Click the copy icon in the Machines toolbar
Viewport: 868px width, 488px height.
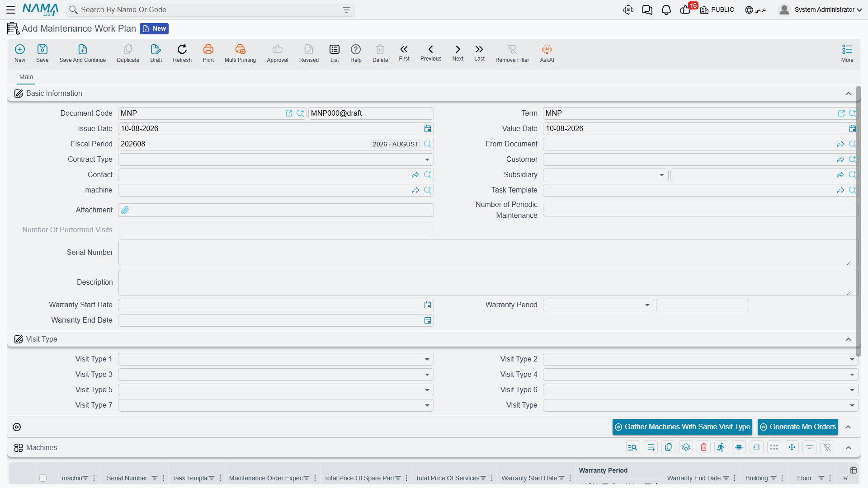669,447
